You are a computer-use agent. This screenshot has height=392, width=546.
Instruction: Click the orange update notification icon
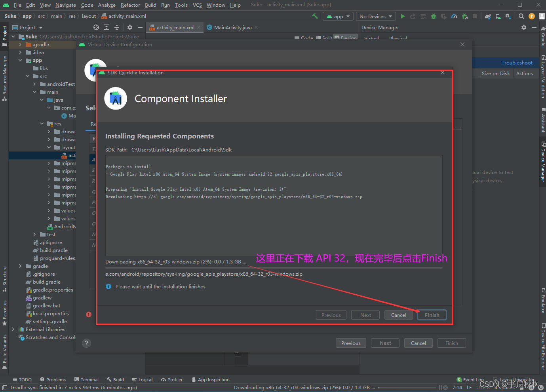[x=532, y=16]
